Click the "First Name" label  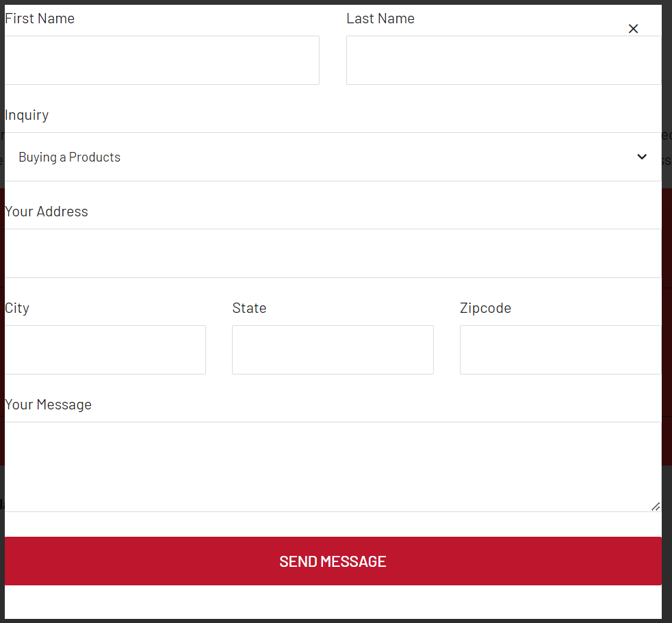click(40, 18)
